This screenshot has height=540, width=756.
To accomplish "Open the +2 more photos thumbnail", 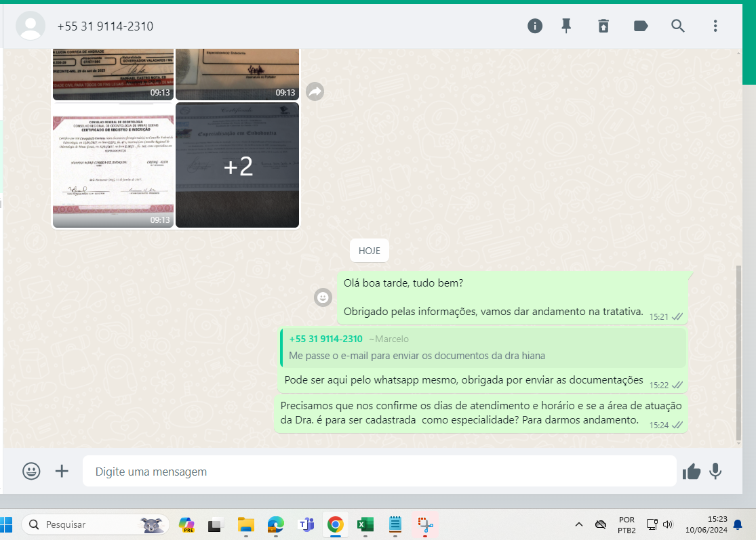I will tap(237, 165).
